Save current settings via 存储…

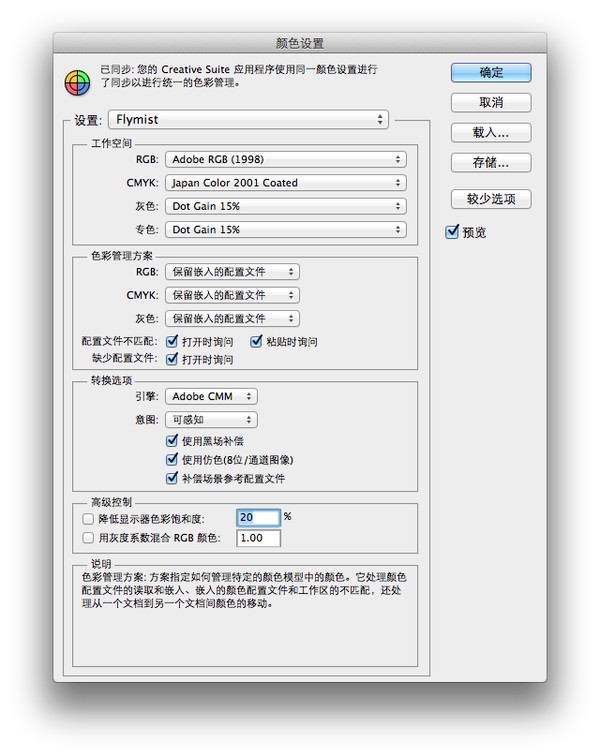(x=491, y=163)
